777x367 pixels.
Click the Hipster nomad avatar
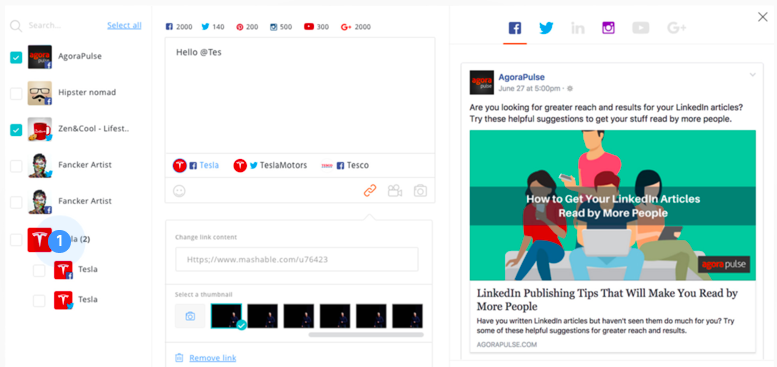point(40,93)
